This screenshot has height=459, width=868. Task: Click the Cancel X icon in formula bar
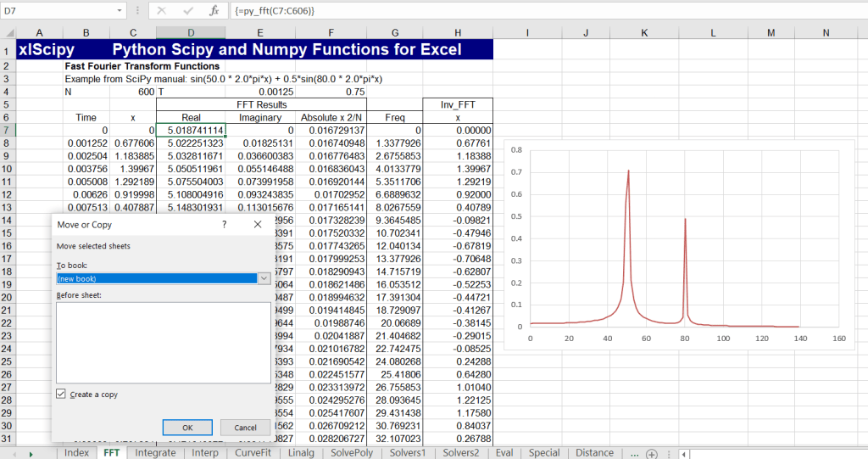(x=162, y=11)
